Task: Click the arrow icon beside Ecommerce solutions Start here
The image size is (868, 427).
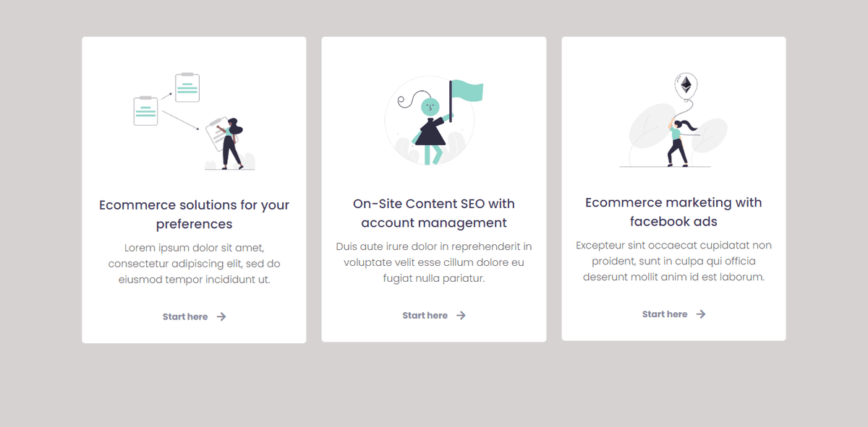Action: (221, 316)
